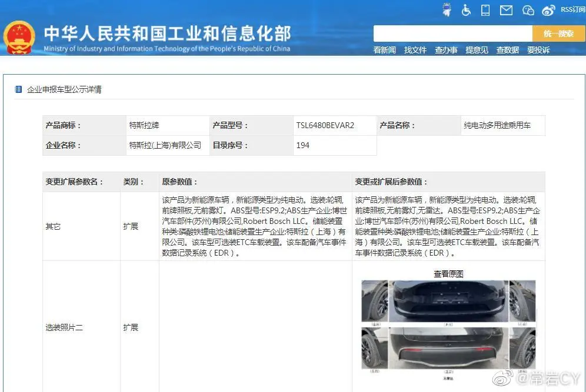
Task: Click the 其它 parameter name cell
Action: (x=81, y=226)
